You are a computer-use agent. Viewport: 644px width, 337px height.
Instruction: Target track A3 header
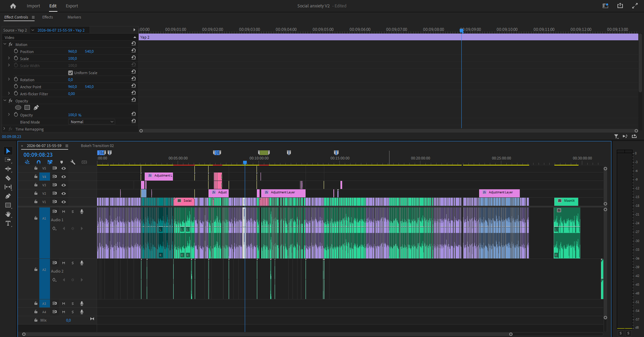45,304
